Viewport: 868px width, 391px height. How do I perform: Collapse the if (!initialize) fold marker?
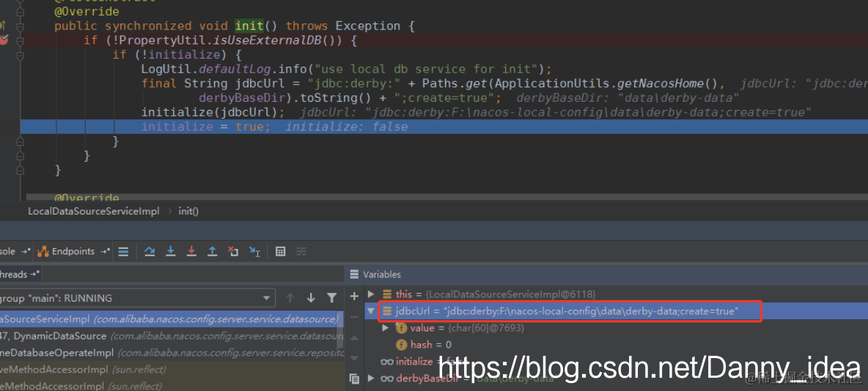(21, 55)
